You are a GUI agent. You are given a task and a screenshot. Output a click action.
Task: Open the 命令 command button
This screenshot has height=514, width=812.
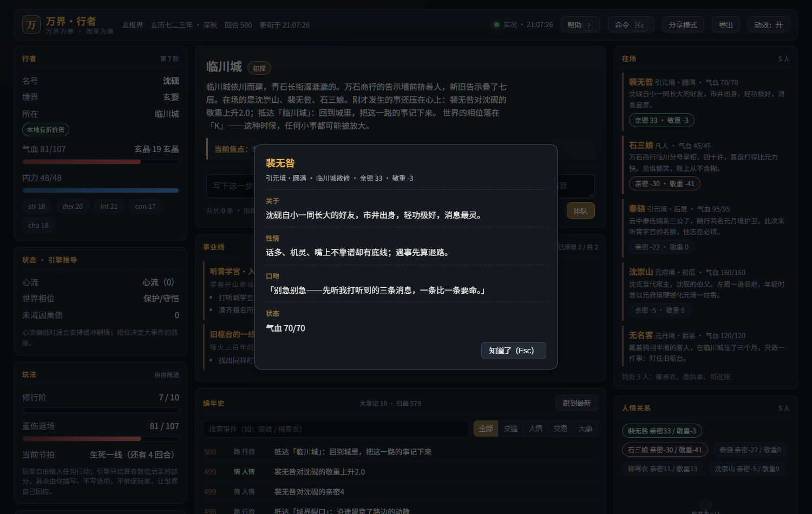[631, 25]
